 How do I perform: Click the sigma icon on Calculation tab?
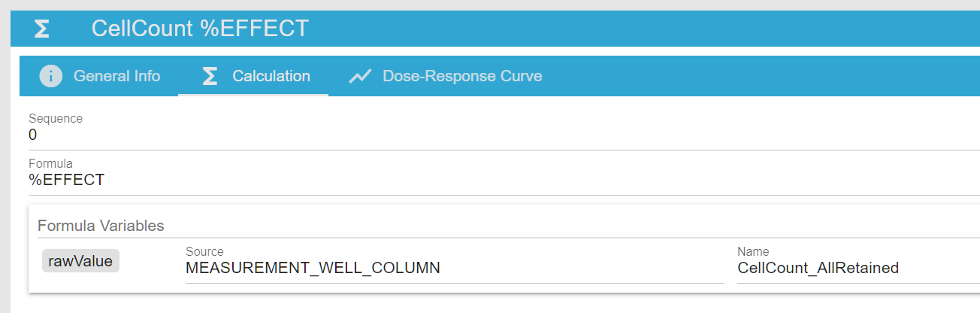click(210, 76)
